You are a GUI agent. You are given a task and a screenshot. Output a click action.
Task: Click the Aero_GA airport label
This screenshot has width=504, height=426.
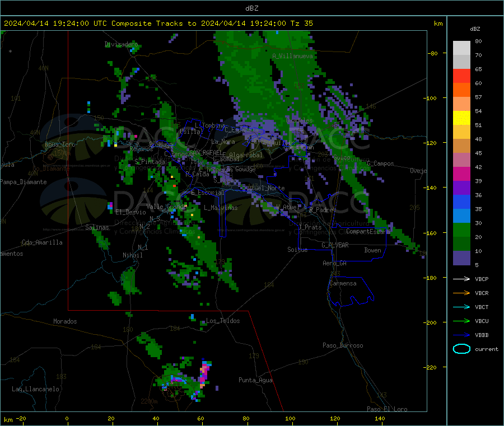[x=335, y=264]
